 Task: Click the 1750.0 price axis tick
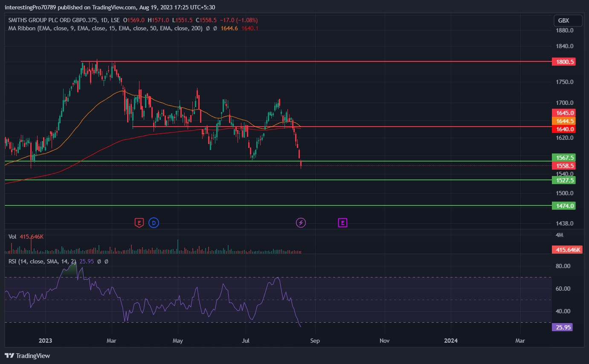(x=564, y=82)
